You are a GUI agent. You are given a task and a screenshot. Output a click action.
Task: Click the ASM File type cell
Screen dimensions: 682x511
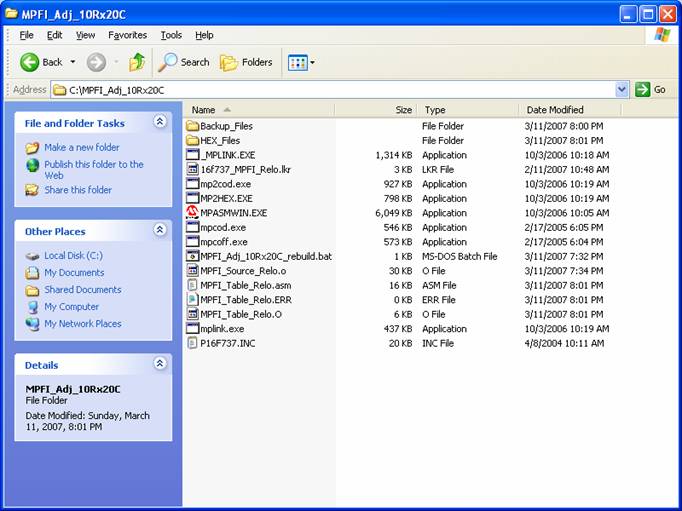[x=439, y=286]
